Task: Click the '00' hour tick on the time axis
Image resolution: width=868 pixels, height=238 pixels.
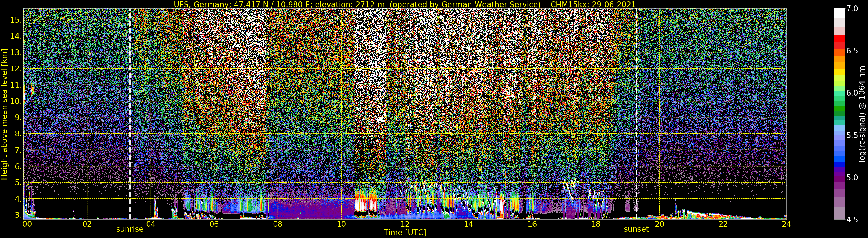Action: tap(27, 224)
